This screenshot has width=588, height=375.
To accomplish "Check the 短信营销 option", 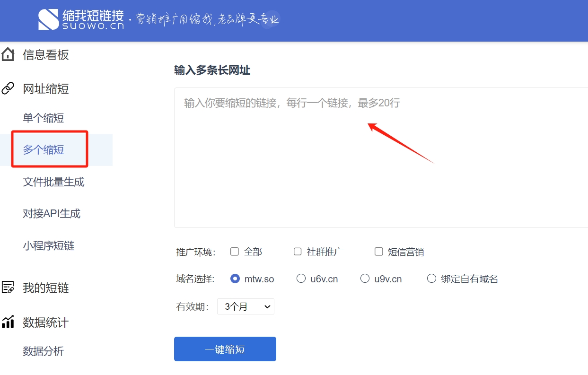I will tap(378, 252).
